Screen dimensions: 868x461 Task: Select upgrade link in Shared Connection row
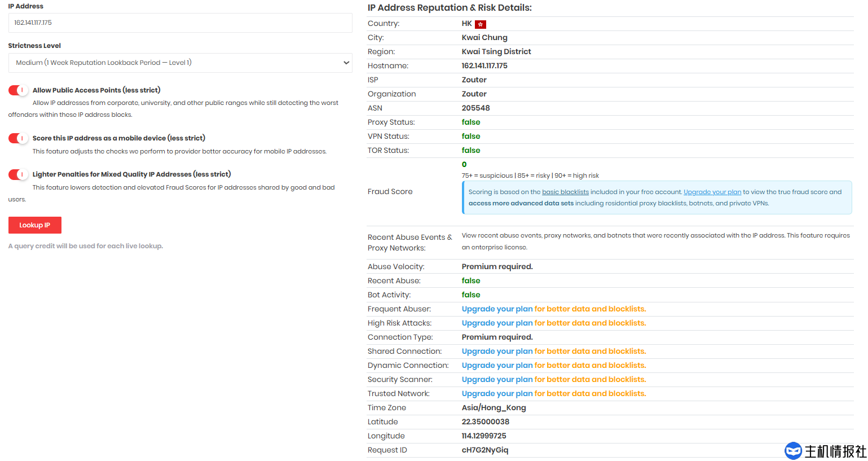click(x=497, y=352)
